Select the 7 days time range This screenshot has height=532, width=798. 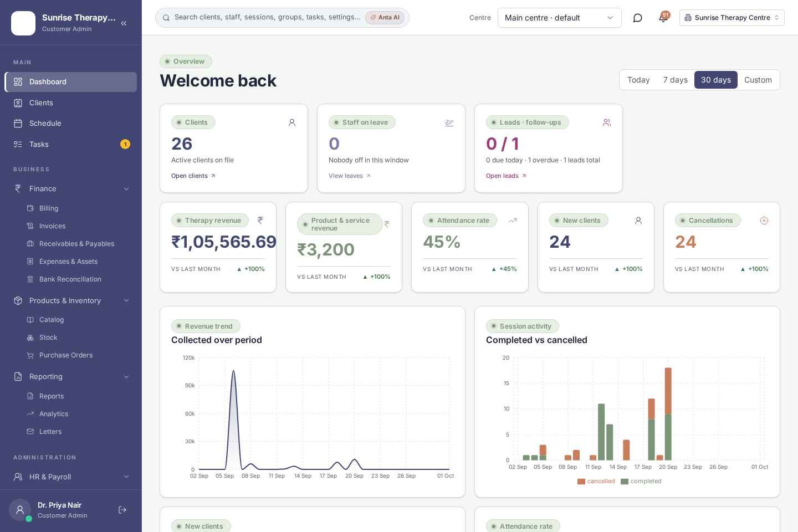(x=676, y=80)
